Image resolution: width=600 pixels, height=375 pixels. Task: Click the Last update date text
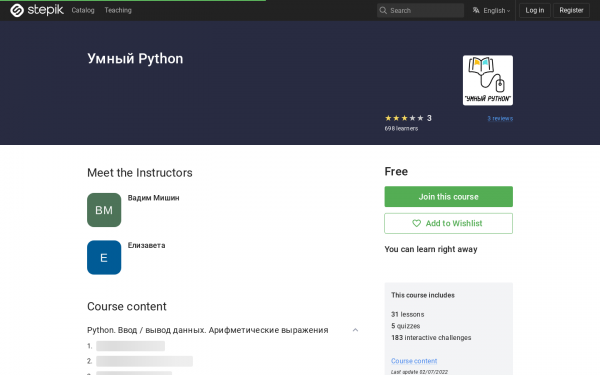coord(419,372)
